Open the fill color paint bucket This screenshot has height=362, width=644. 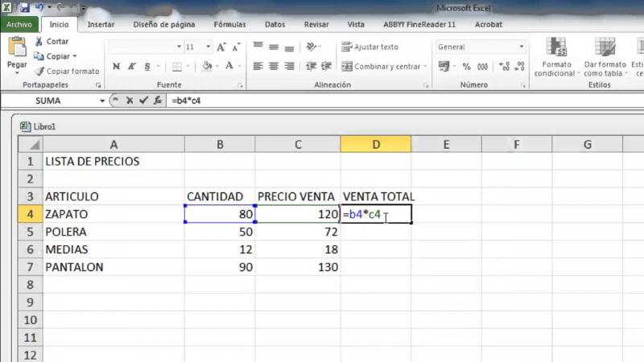coord(208,67)
